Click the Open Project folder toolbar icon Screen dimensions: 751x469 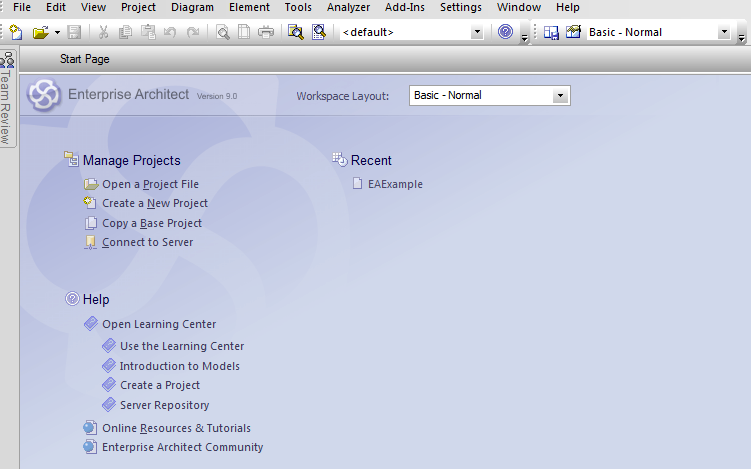point(41,32)
